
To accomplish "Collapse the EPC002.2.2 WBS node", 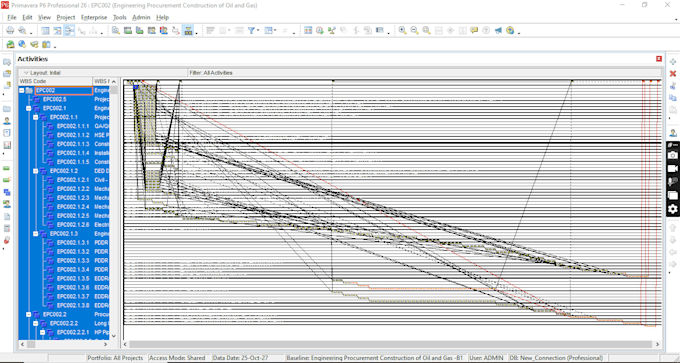I will click(36, 323).
